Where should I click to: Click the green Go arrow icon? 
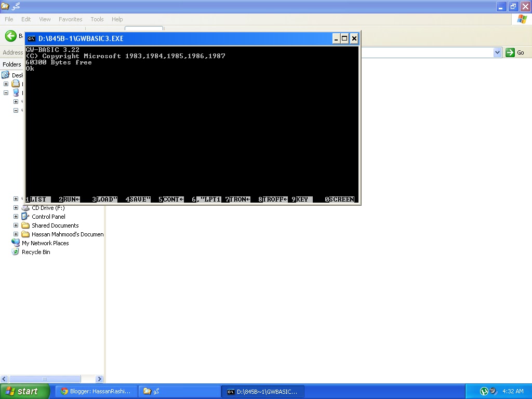(510, 52)
